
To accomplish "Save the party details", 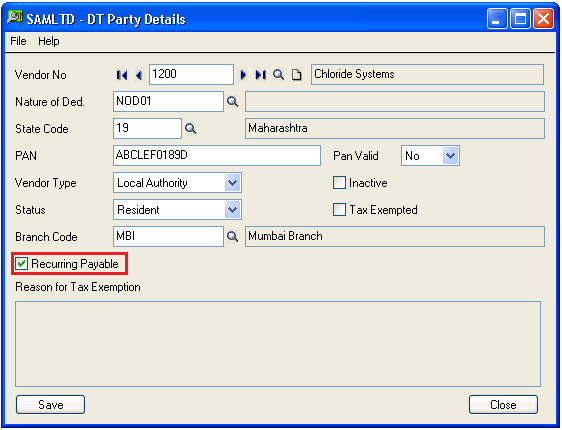I will point(51,405).
